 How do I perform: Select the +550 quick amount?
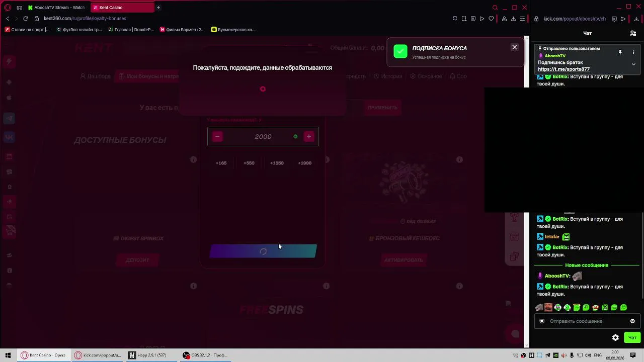coord(249,163)
